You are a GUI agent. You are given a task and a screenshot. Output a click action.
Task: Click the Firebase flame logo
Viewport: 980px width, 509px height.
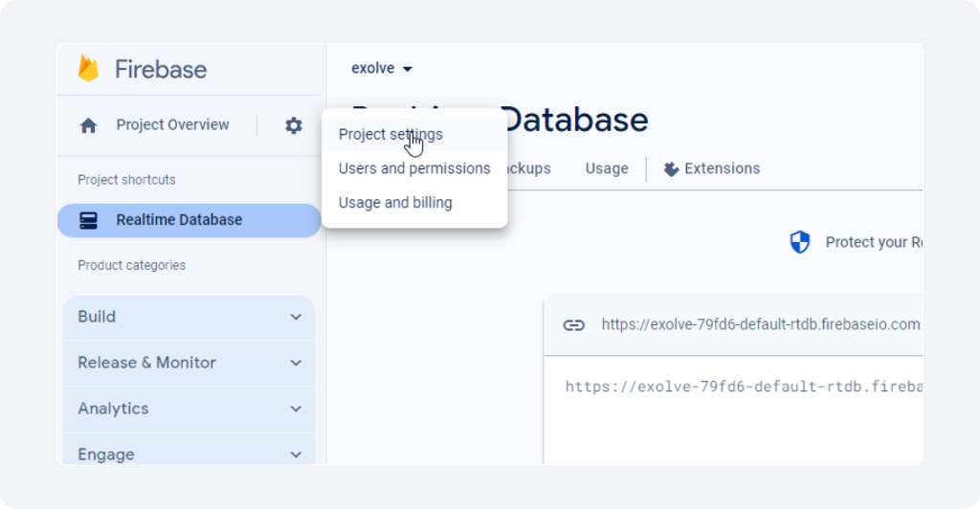pyautogui.click(x=88, y=68)
